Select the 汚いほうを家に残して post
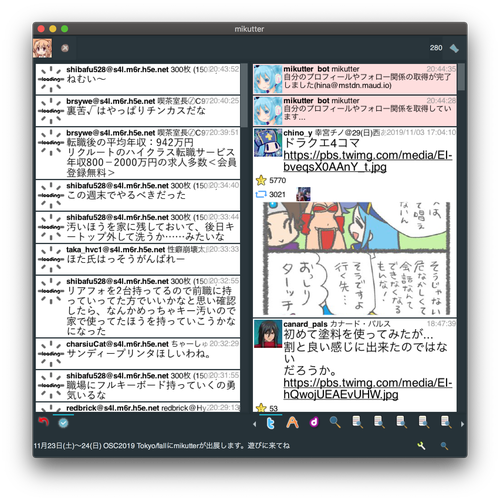Image resolution: width=500 pixels, height=501 pixels. (138, 227)
